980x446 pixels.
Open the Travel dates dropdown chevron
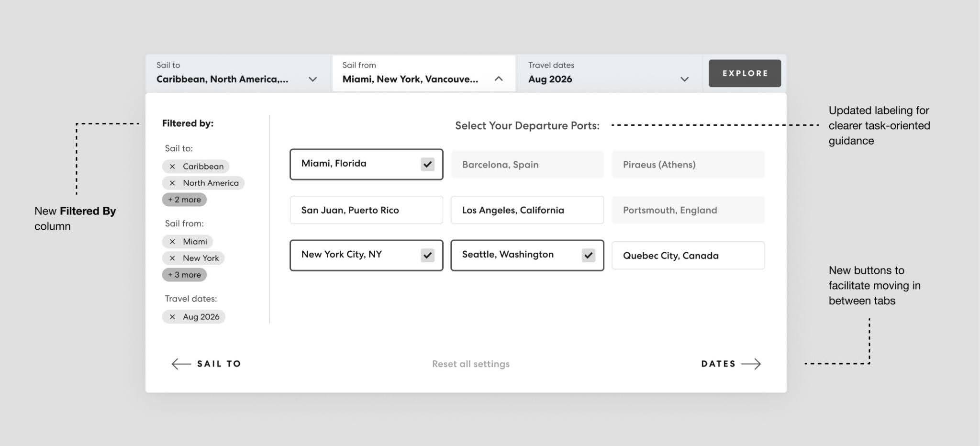coord(685,79)
